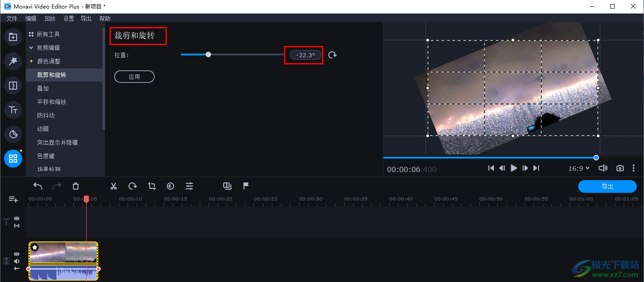
Task: Open clip properties sliders icon
Action: (189, 186)
